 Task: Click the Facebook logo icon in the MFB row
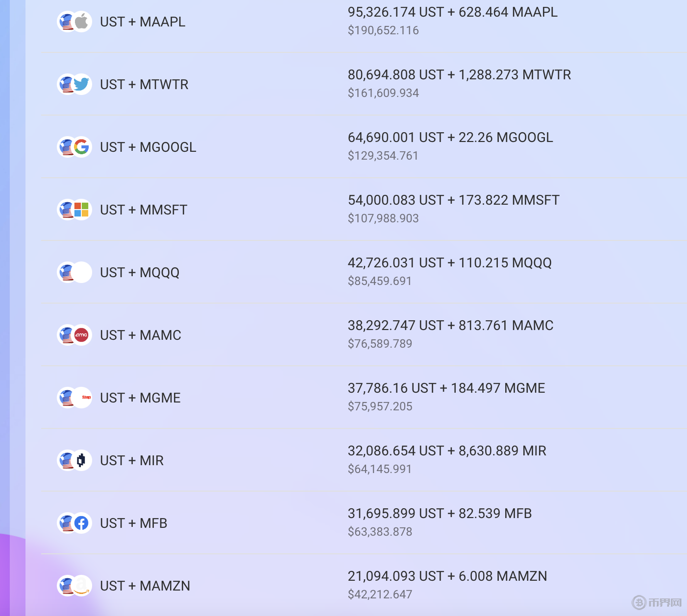click(x=82, y=523)
